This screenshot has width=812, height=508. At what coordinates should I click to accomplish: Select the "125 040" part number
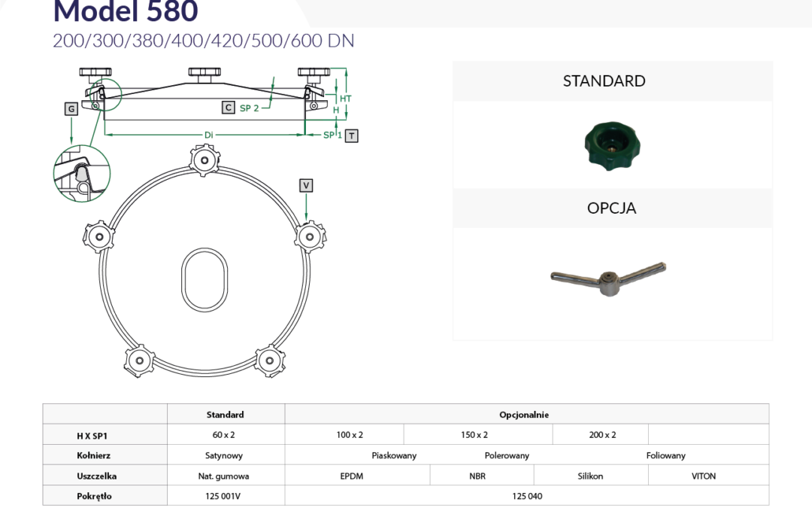click(x=527, y=496)
